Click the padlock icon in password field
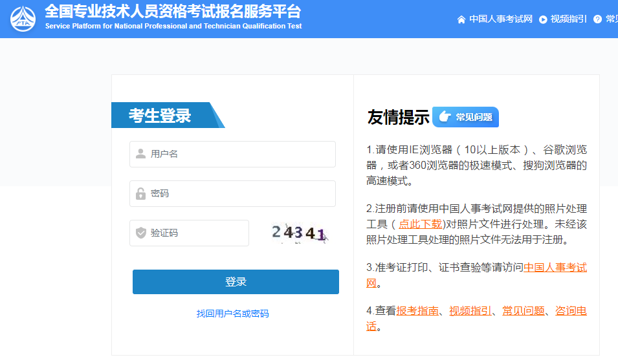Image resolution: width=618 pixels, height=364 pixels. [140, 193]
